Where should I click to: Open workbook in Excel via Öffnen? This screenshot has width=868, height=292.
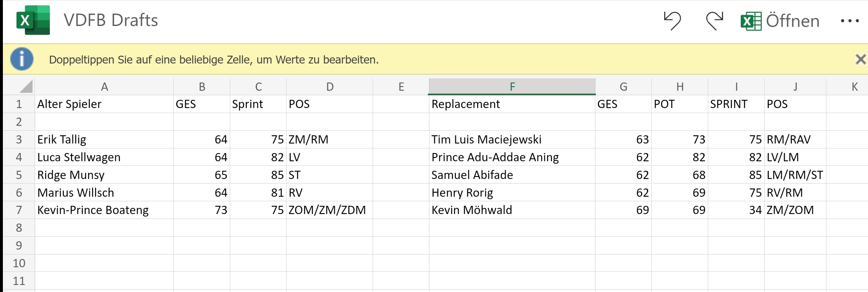pyautogui.click(x=780, y=21)
